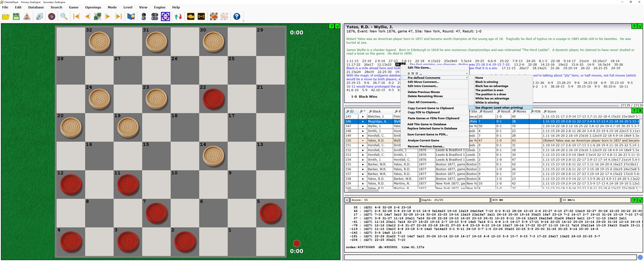The height and width of the screenshot is (261, 644).
Task: Click the magnifying glass search icon
Action: (64, 17)
